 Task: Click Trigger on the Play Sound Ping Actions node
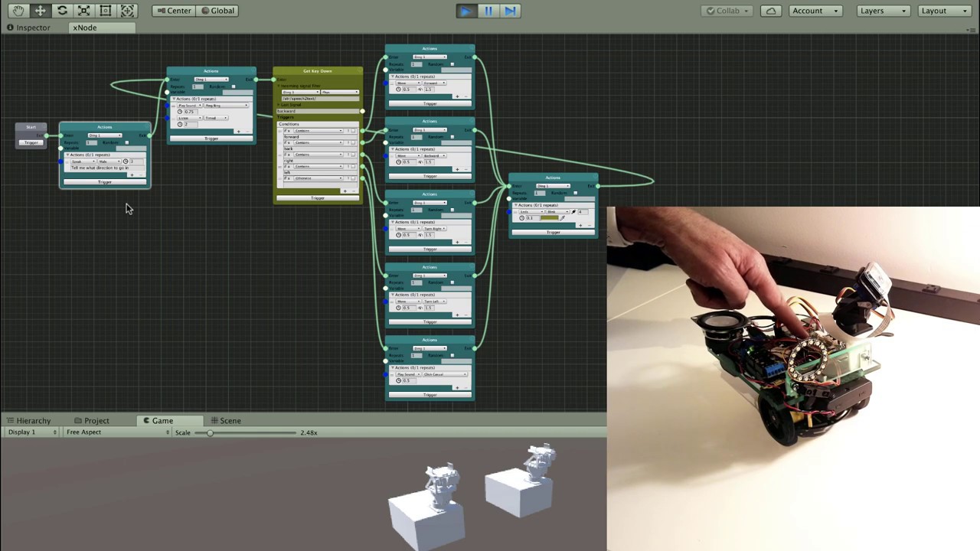coord(211,139)
